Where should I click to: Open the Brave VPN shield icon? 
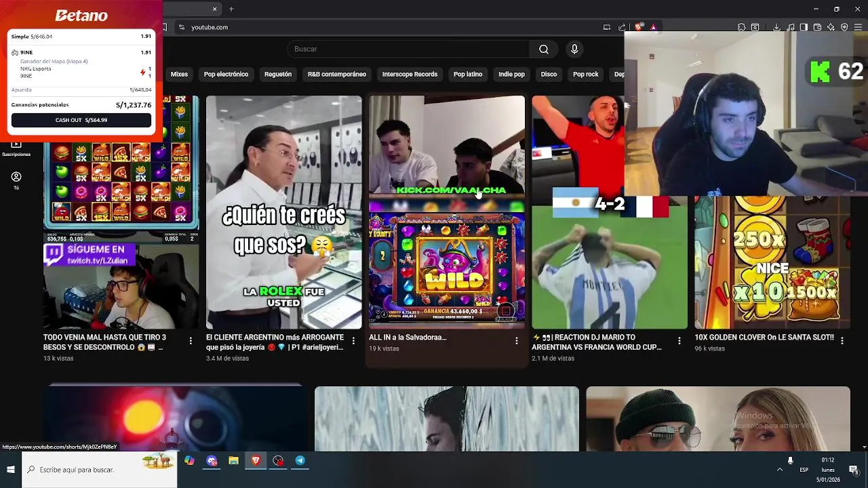coord(844,27)
